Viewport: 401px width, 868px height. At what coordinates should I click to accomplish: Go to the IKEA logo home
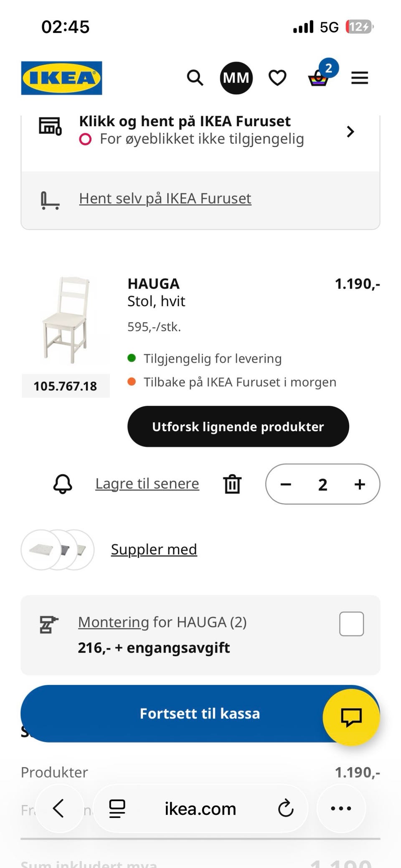coord(61,78)
